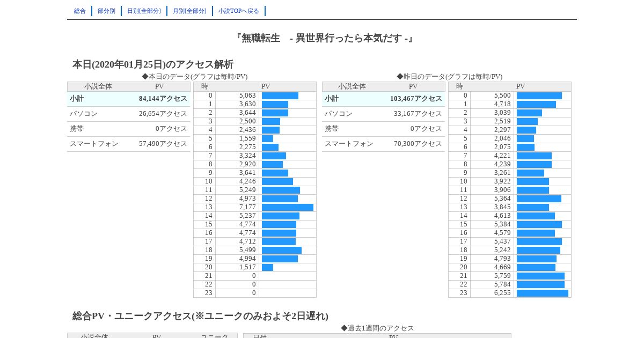Click yesterday's hour 2 blue bar
Screen dimensions: 644x338
(529, 113)
